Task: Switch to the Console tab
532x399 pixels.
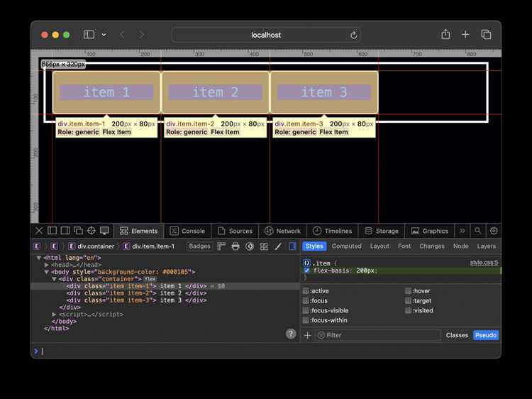Action: coord(187,231)
